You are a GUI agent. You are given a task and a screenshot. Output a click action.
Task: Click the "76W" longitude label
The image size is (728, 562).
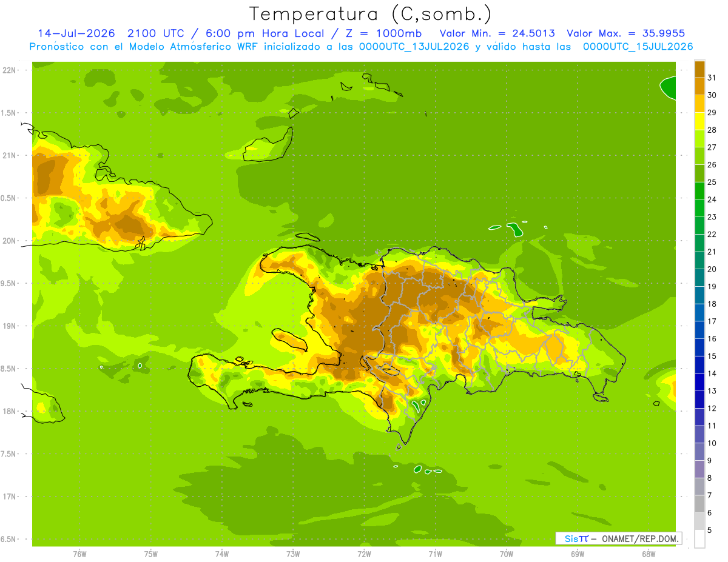[x=79, y=554]
